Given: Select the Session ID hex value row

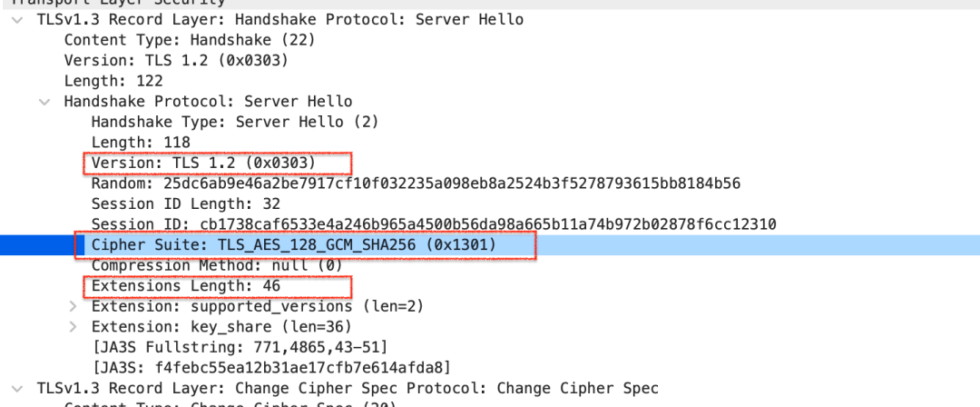Looking at the screenshot, I should pyautogui.click(x=433, y=224).
